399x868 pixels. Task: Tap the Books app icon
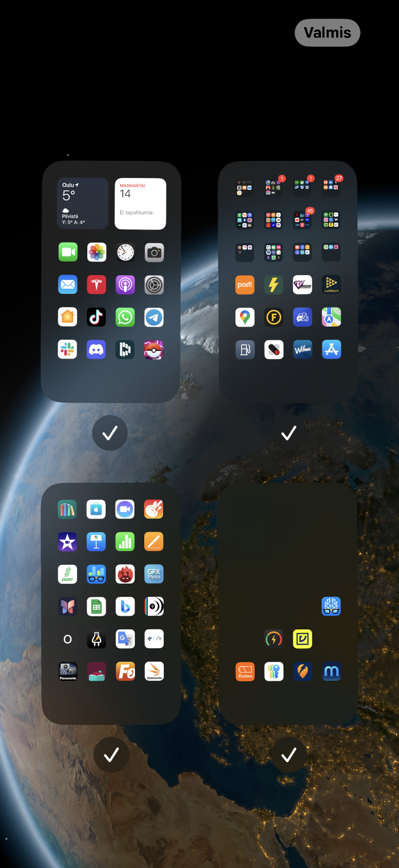click(x=67, y=509)
